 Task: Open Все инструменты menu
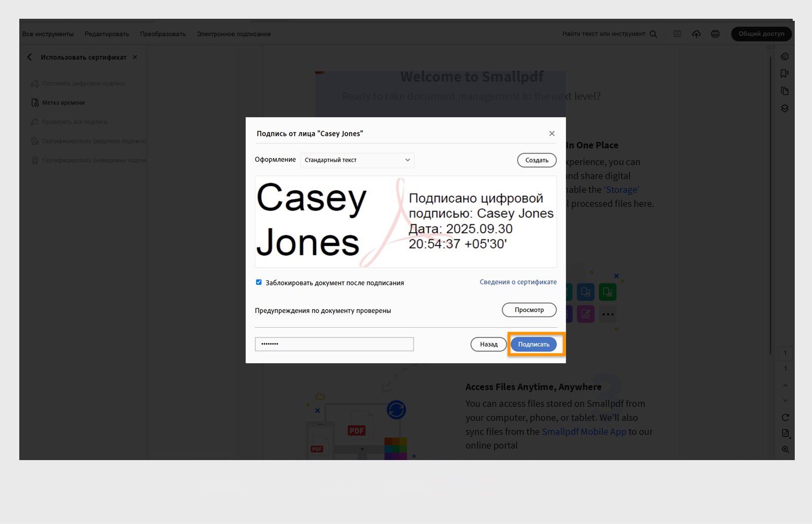point(48,34)
